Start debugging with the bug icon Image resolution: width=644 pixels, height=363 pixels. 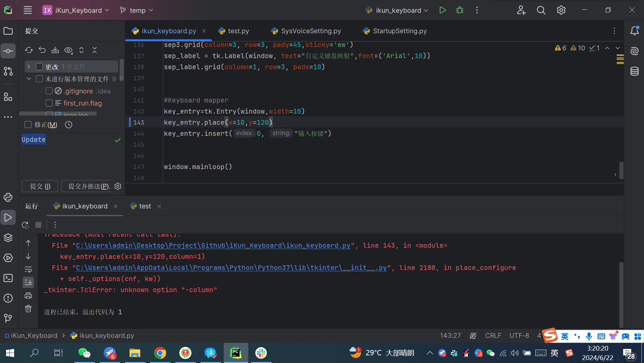[459, 10]
